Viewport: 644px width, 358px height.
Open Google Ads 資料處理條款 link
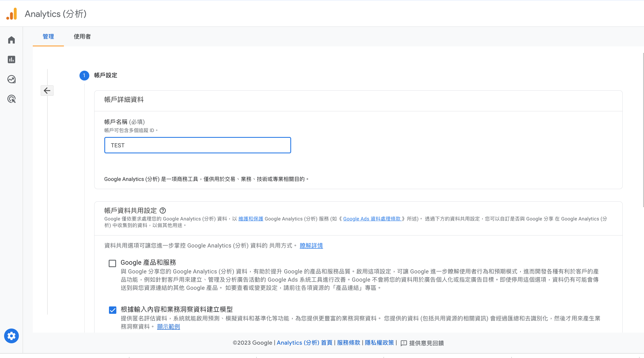(372, 219)
